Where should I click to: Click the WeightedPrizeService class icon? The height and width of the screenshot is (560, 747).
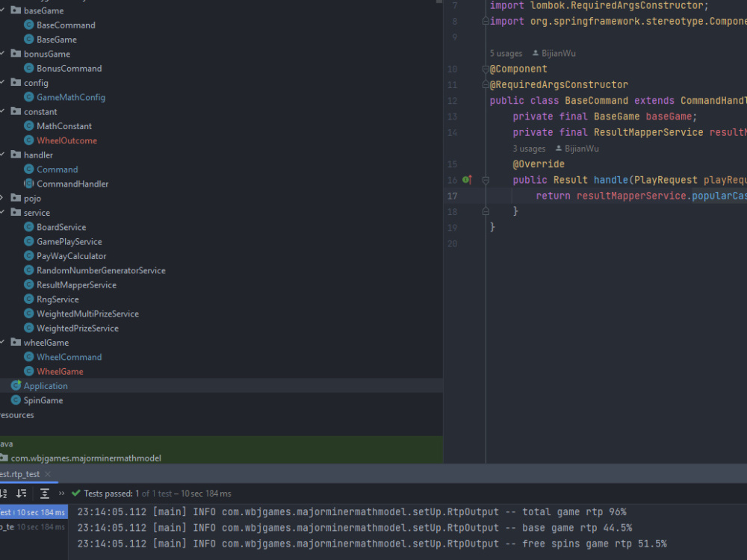[x=29, y=328]
